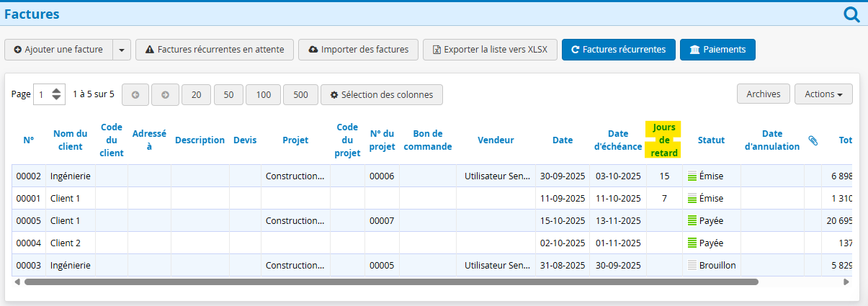This screenshot has height=306, width=868.
Task: Open the search magnifier icon
Action: 851,14
